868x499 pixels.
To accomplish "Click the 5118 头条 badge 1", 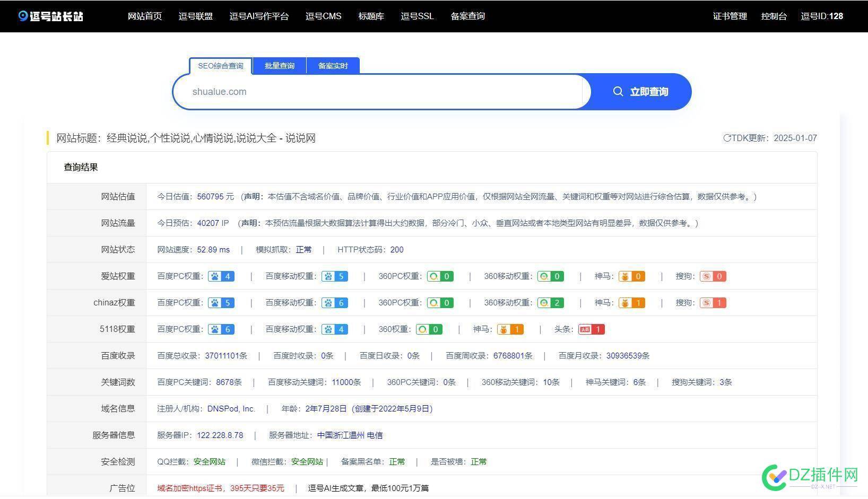I will [x=592, y=329].
